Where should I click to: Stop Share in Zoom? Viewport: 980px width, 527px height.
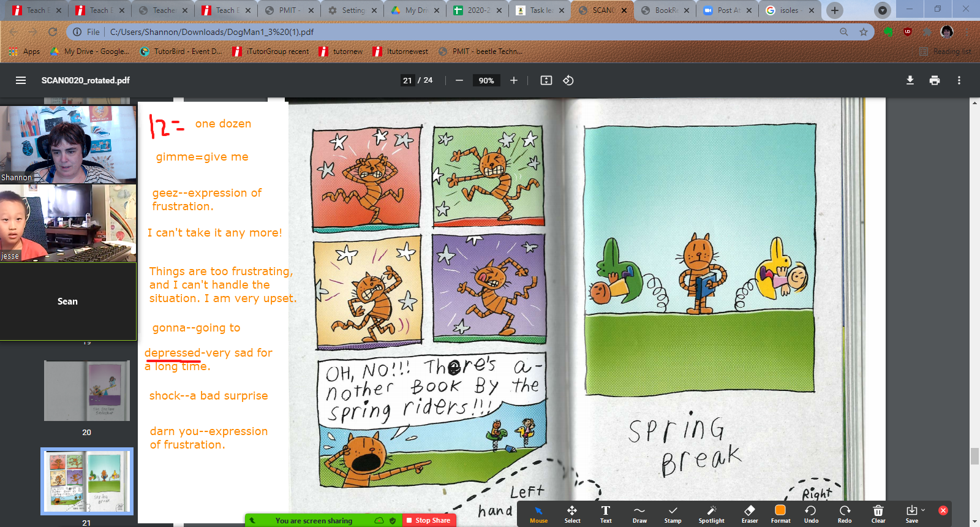(428, 520)
